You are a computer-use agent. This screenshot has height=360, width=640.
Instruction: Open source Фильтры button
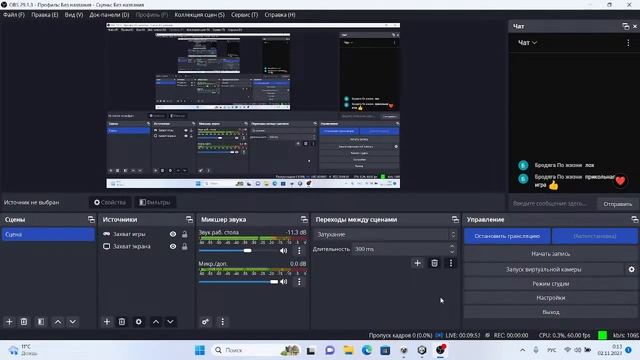pos(155,202)
